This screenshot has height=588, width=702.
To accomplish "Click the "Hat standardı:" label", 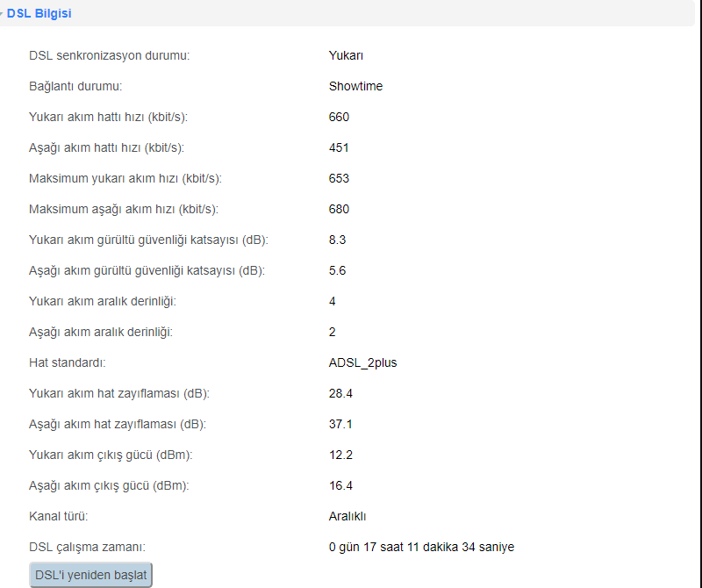I will [68, 362].
